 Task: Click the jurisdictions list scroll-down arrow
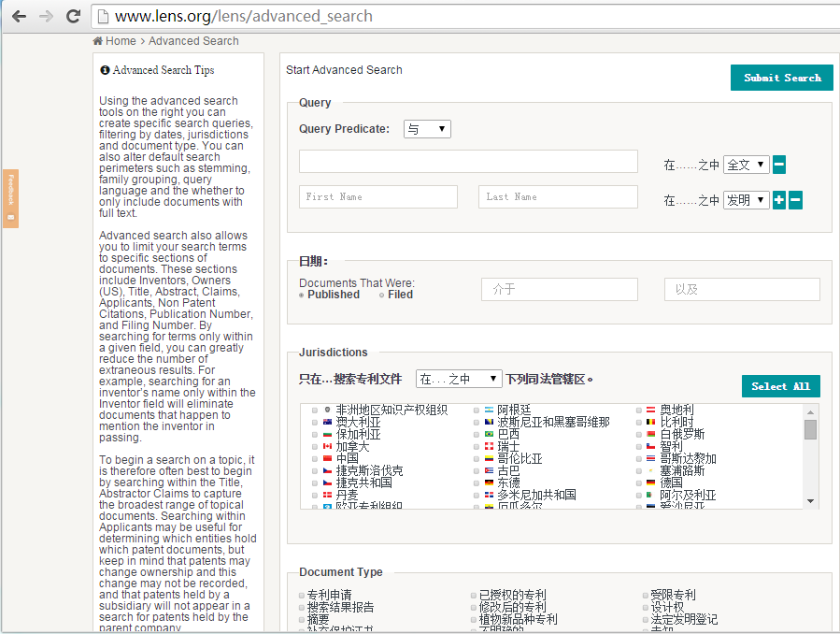810,501
